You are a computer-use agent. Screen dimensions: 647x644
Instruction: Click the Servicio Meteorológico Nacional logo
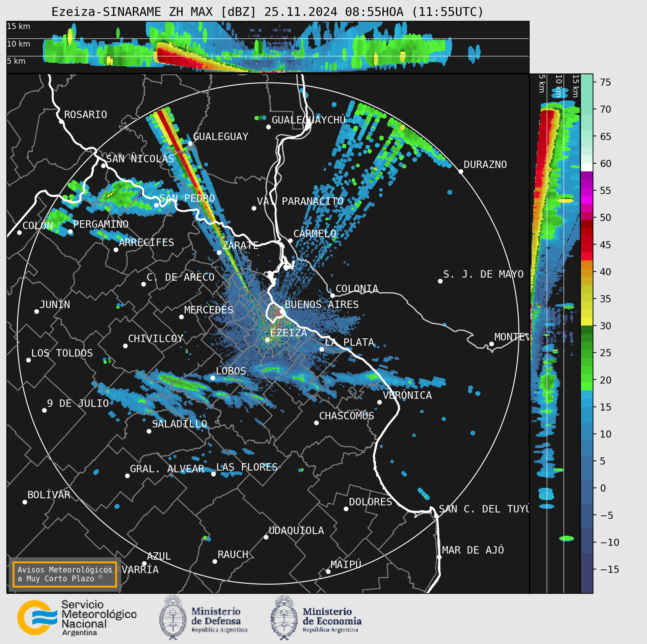point(77,618)
